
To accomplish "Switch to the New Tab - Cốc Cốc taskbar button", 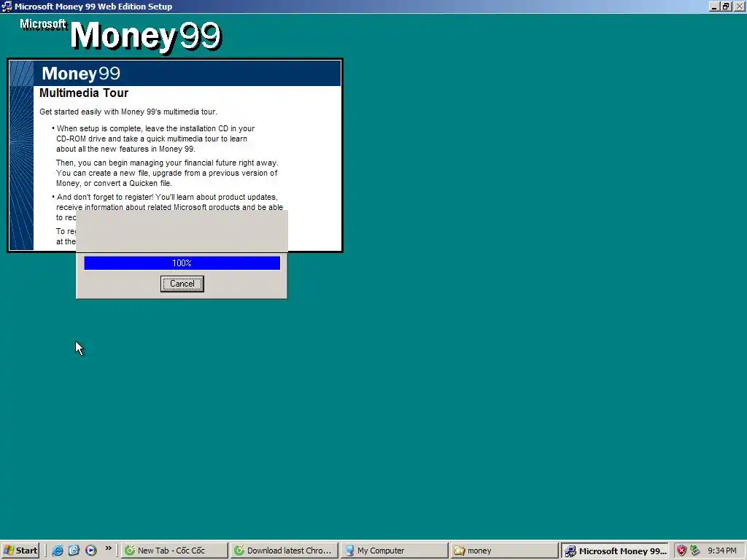I will point(174,551).
